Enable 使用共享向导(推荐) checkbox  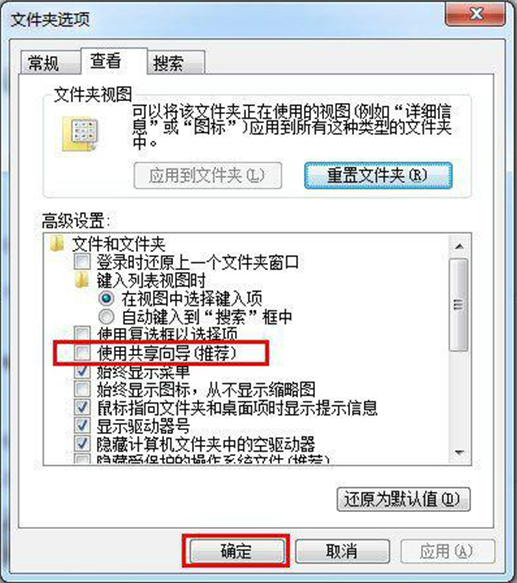[82, 353]
